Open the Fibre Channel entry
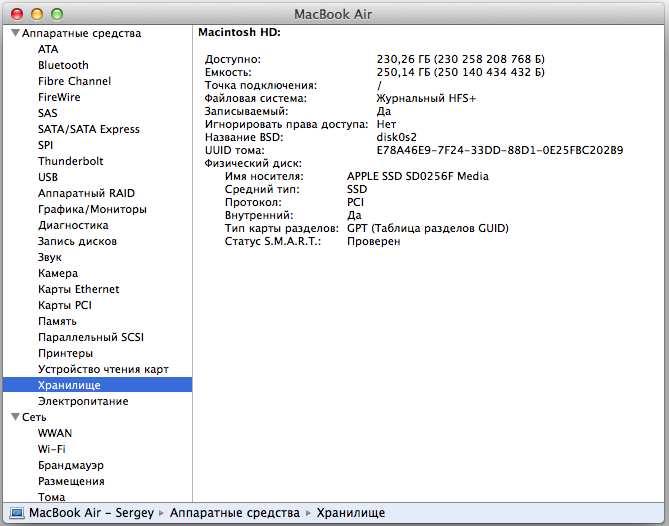669x526 pixels. pyautogui.click(x=74, y=81)
